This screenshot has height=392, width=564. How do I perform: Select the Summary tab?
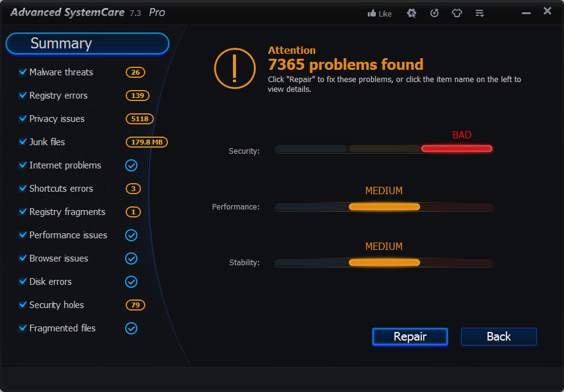tap(88, 43)
